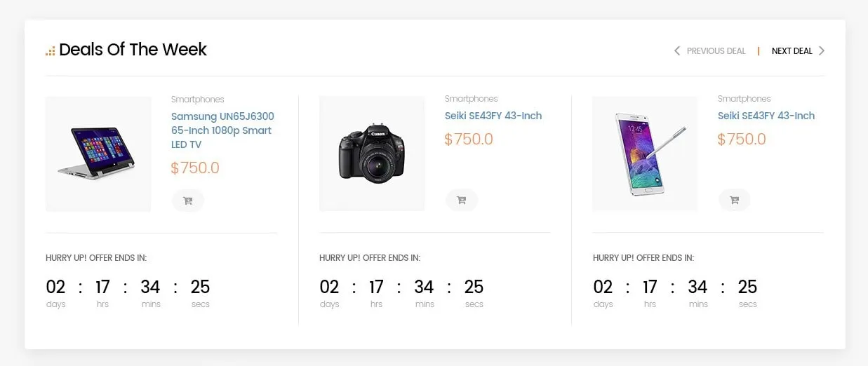Image resolution: width=868 pixels, height=366 pixels.
Task: Go back to Previous Deal
Action: [x=716, y=51]
